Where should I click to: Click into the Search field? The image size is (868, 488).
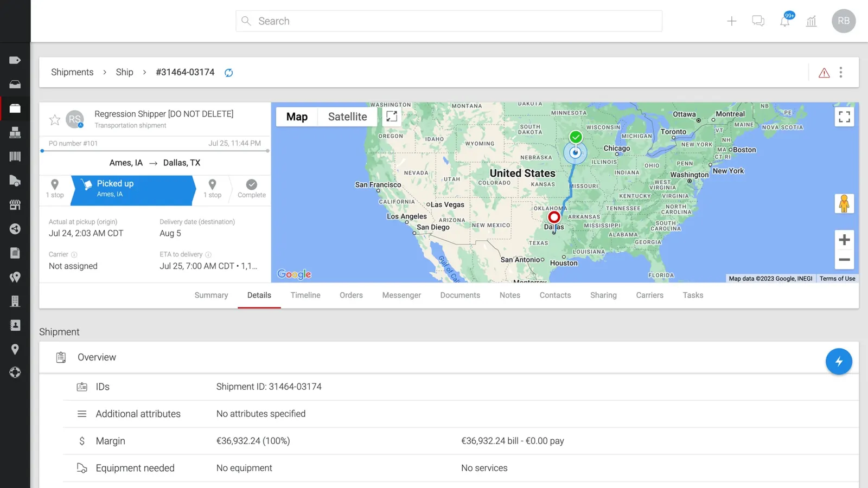449,21
